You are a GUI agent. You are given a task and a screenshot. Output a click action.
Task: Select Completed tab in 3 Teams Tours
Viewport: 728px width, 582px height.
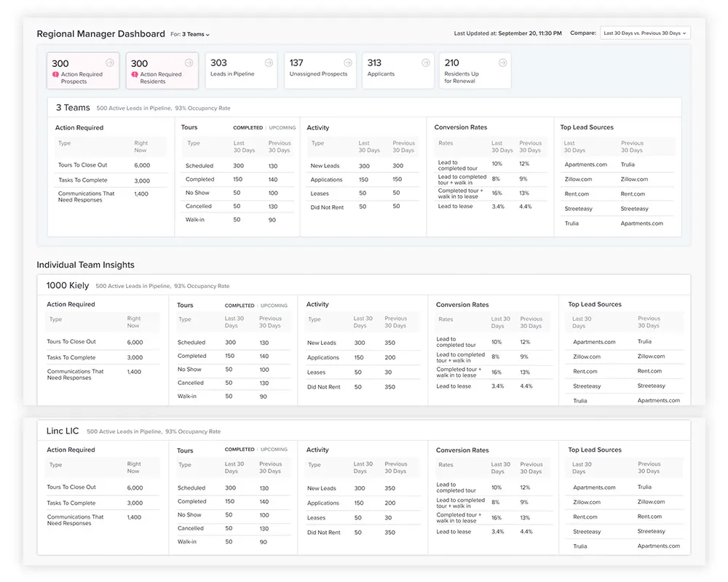click(x=248, y=128)
